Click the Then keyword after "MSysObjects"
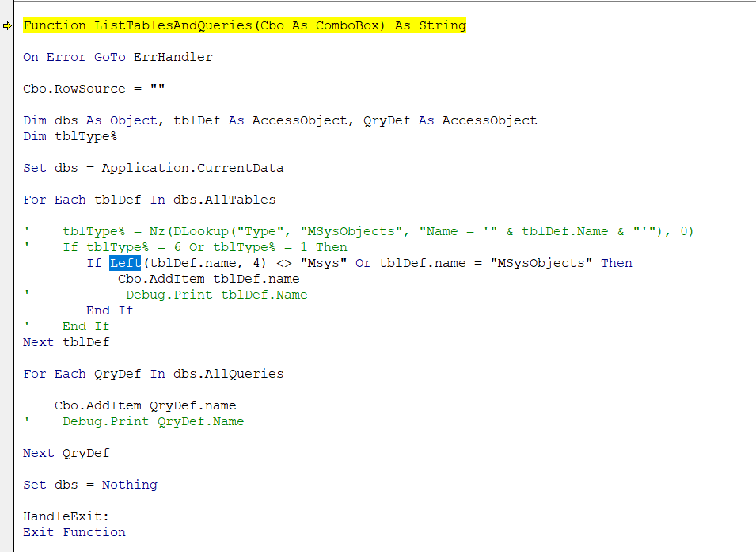756x552 pixels. (616, 263)
